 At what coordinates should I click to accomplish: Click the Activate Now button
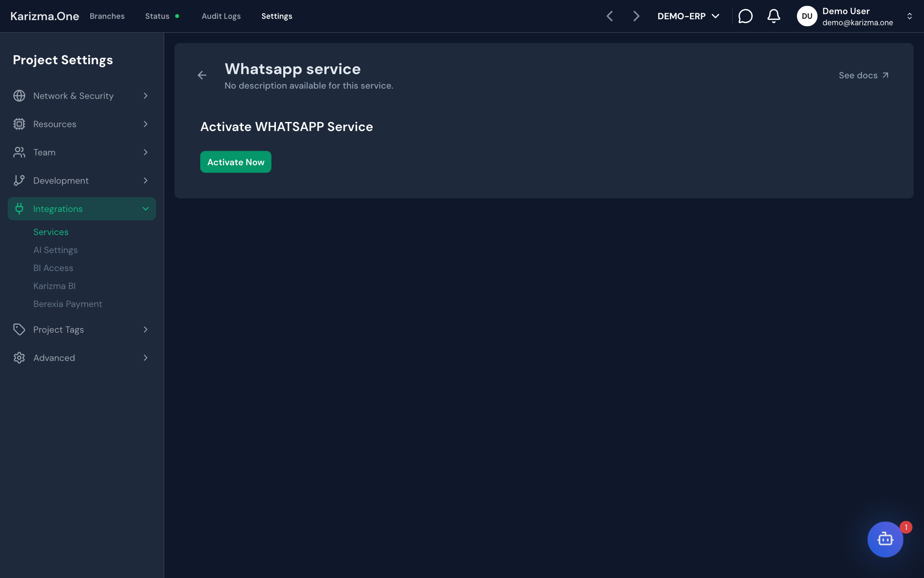tap(236, 162)
